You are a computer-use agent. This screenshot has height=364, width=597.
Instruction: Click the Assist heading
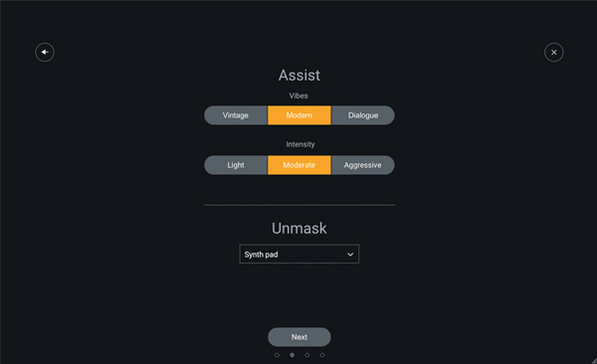[299, 76]
